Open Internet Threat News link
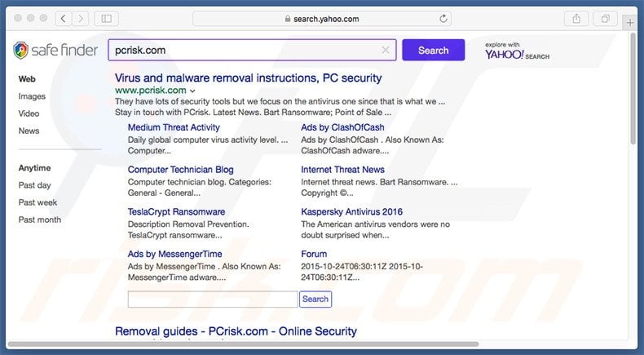 (x=342, y=170)
